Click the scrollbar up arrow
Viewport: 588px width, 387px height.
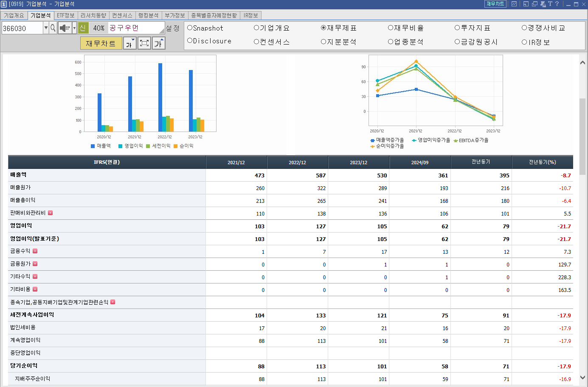coord(582,62)
